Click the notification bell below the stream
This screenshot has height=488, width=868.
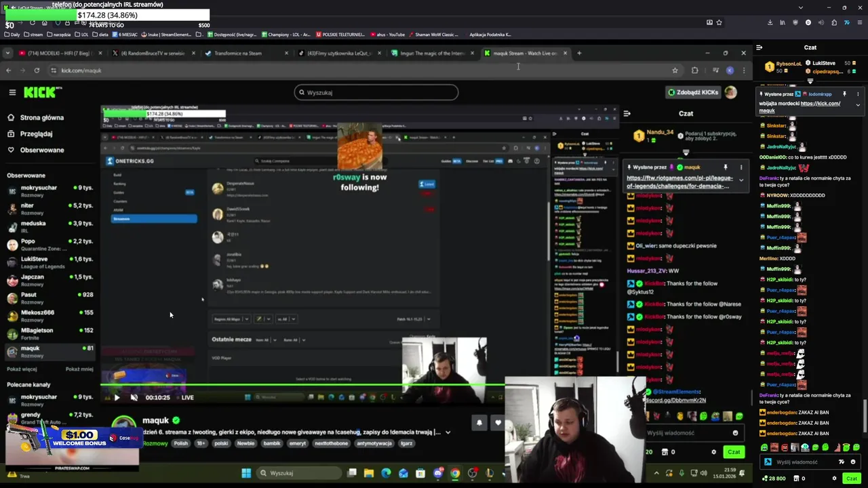pos(479,422)
